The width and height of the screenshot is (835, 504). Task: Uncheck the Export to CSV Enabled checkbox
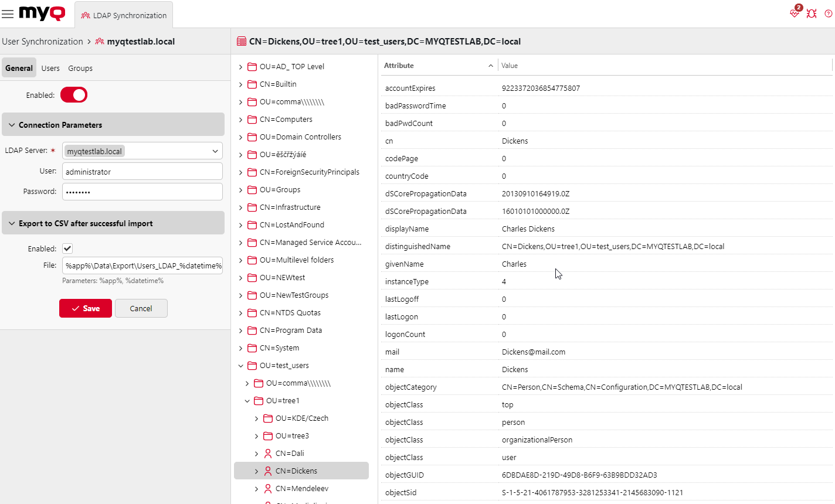click(x=67, y=248)
